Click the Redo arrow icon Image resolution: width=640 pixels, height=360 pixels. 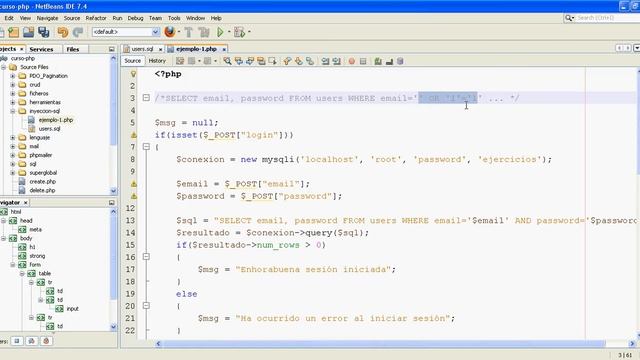(x=78, y=32)
